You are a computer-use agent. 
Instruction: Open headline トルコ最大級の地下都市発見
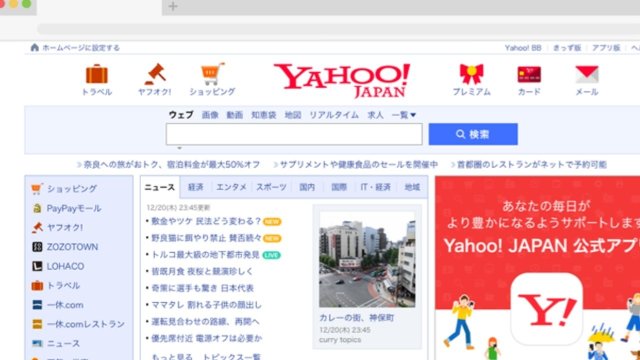click(205, 255)
